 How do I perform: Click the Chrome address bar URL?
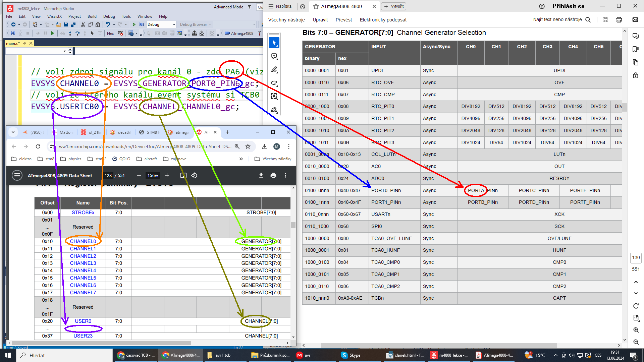(x=145, y=146)
